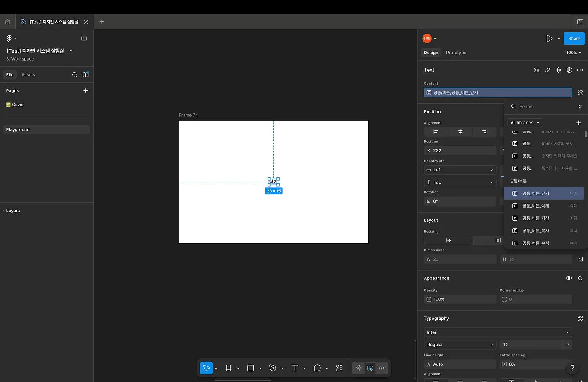The height and width of the screenshot is (382, 588).
Task: Choose the 공통_버튼_저장 variable row
Action: pos(544,218)
